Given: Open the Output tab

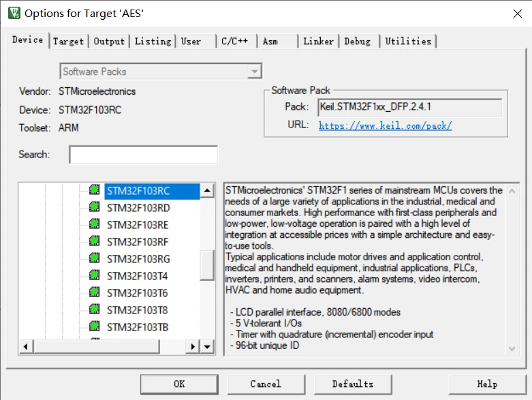Looking at the screenshot, I should click(x=109, y=42).
